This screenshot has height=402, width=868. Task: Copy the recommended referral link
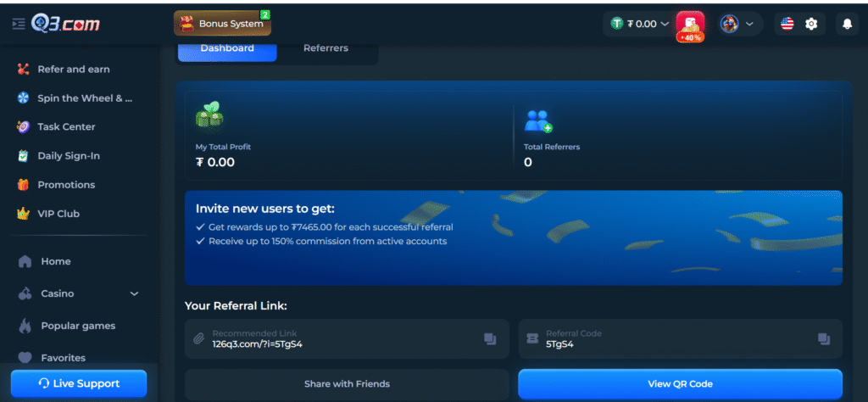coord(490,339)
